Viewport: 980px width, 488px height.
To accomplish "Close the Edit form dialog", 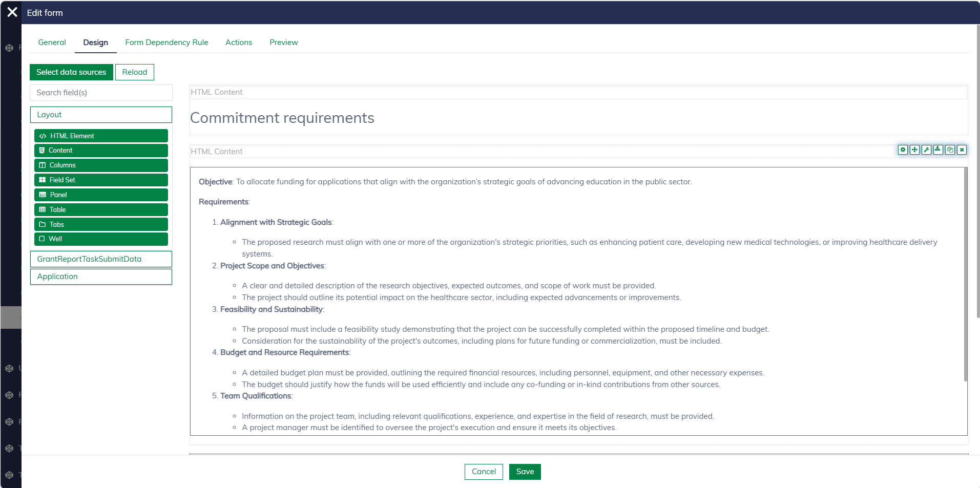I will [x=12, y=12].
